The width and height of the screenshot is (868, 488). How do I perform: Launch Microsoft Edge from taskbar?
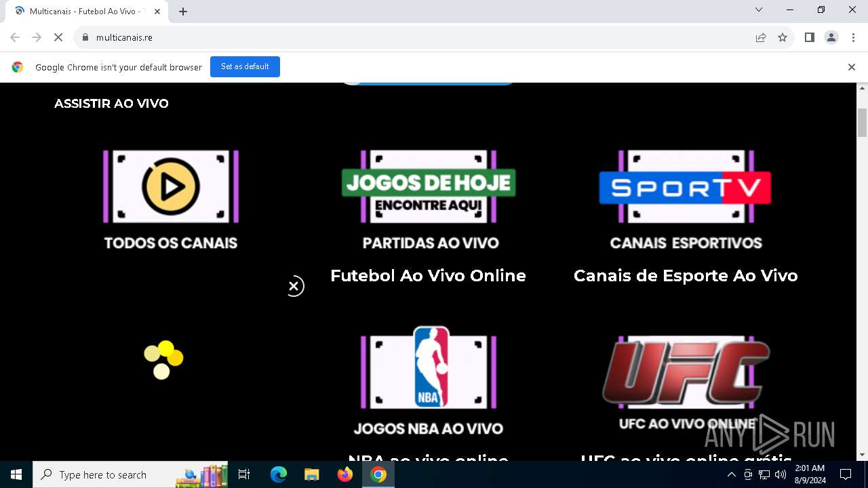[279, 474]
